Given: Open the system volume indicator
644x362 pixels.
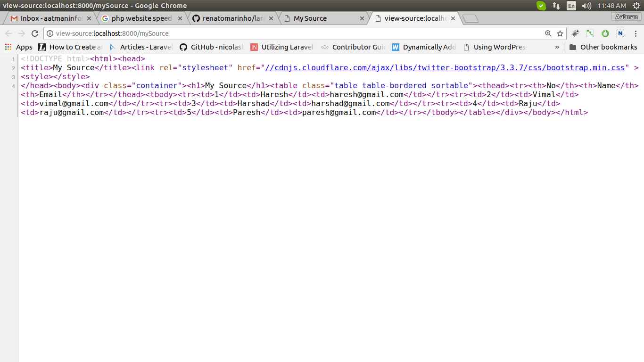Looking at the screenshot, I should [x=586, y=6].
